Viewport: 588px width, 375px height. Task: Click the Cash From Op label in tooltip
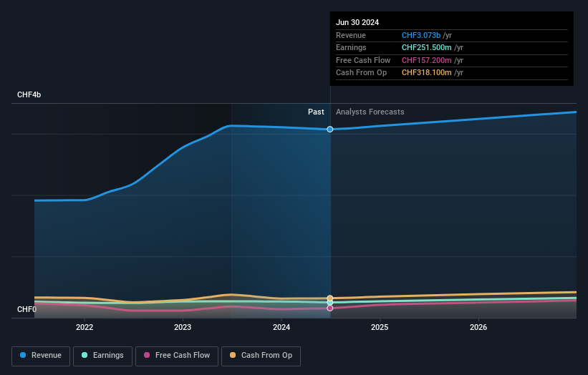[361, 73]
